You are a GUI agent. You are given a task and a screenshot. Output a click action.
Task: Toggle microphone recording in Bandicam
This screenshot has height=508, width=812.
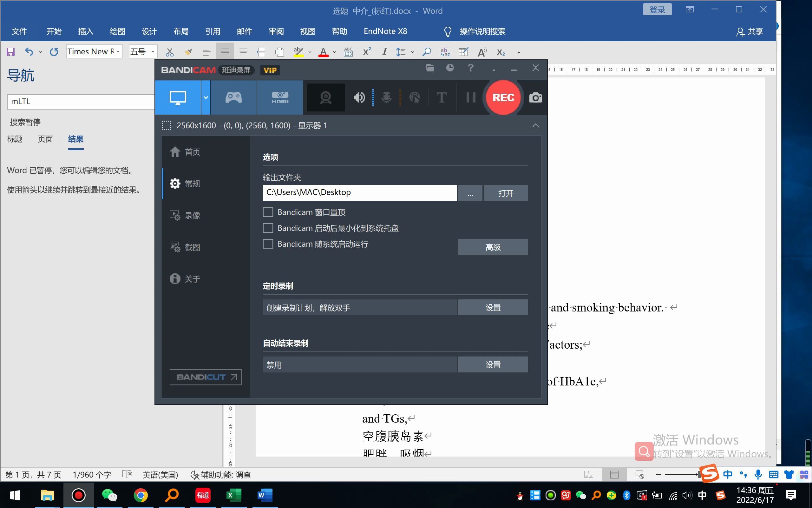tap(387, 98)
